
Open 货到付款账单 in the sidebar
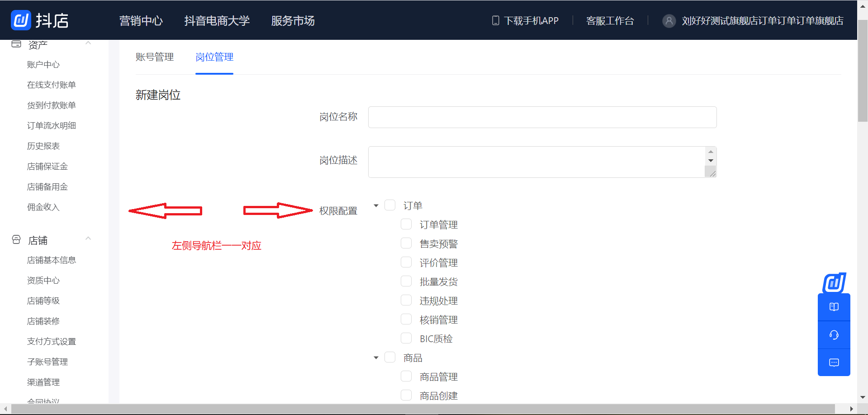click(x=52, y=105)
